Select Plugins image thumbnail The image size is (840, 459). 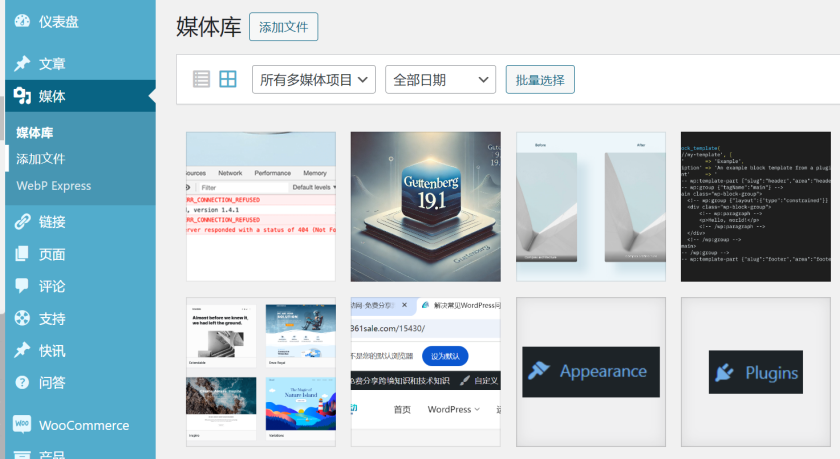[756, 372]
